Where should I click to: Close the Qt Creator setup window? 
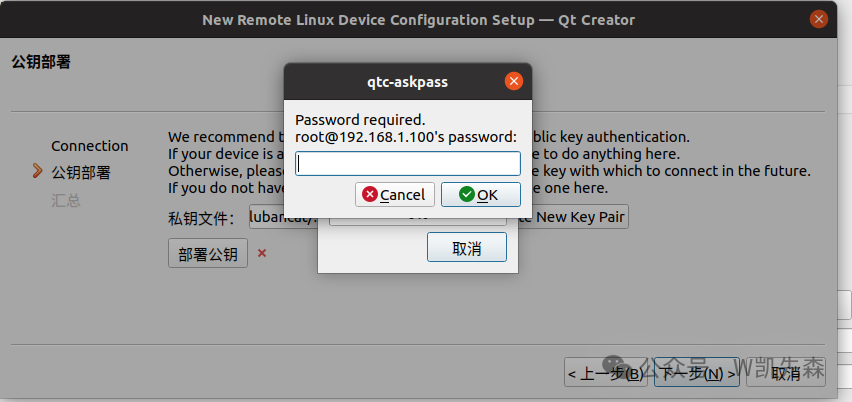coord(818,19)
